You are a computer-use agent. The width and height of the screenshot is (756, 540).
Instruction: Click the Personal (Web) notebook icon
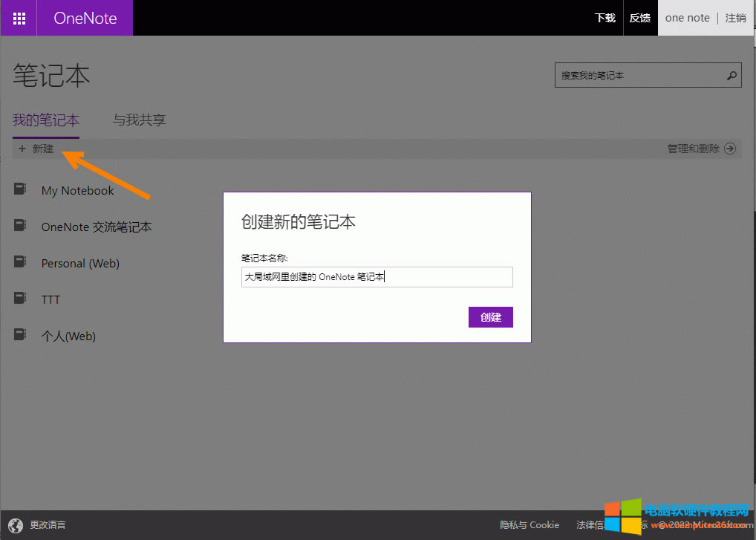[x=20, y=262]
